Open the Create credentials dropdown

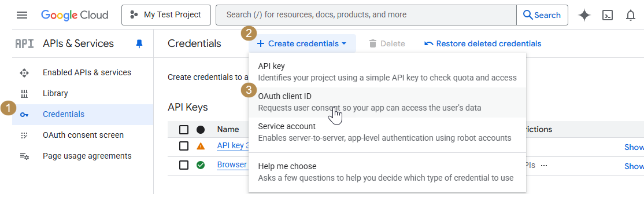302,43
